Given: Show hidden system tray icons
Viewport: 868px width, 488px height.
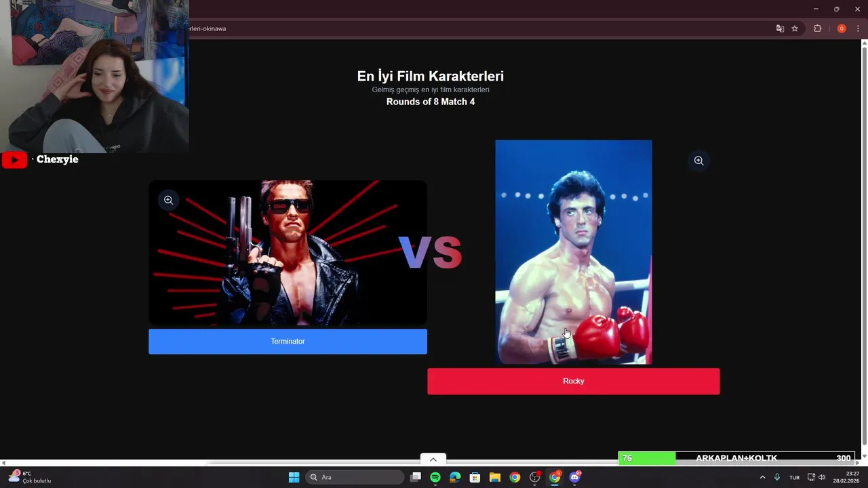Looking at the screenshot, I should click(x=762, y=477).
